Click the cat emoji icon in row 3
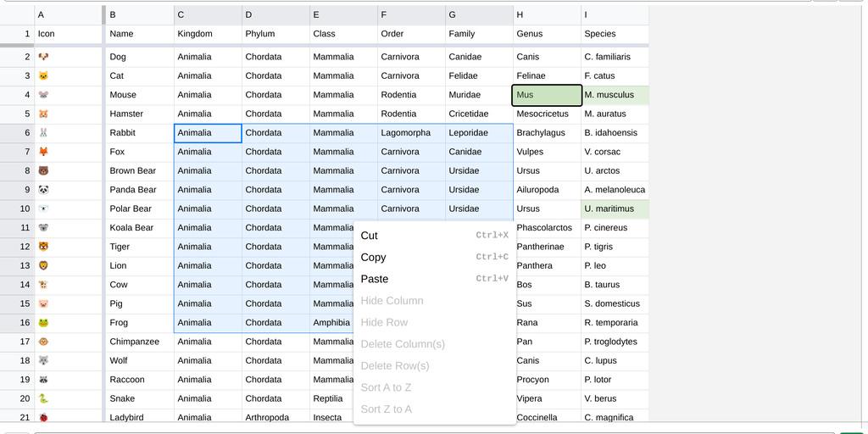 pyautogui.click(x=44, y=76)
